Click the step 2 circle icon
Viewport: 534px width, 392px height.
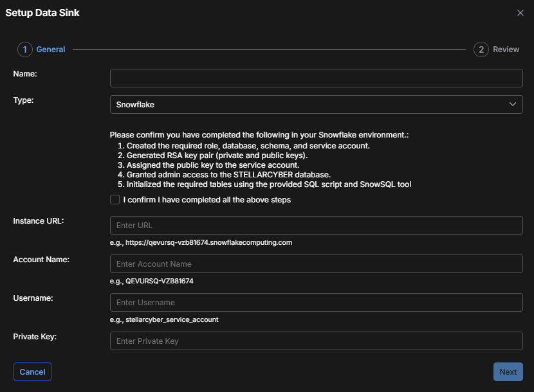[x=481, y=49]
